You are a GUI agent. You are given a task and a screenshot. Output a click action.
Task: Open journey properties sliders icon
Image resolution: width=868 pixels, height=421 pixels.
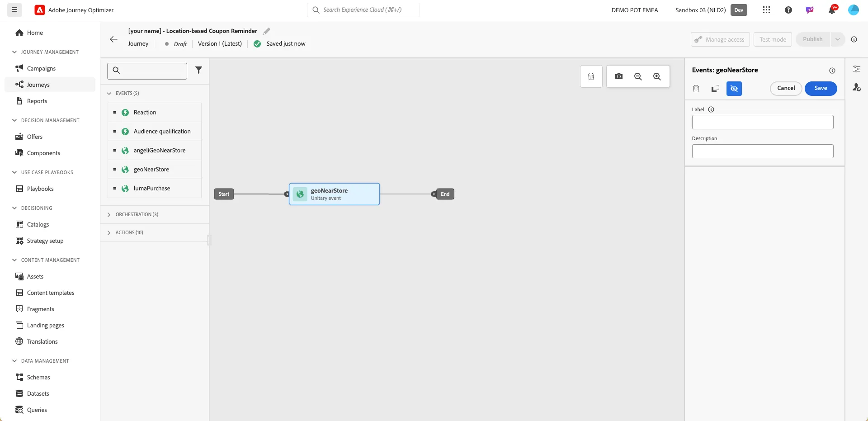point(857,69)
